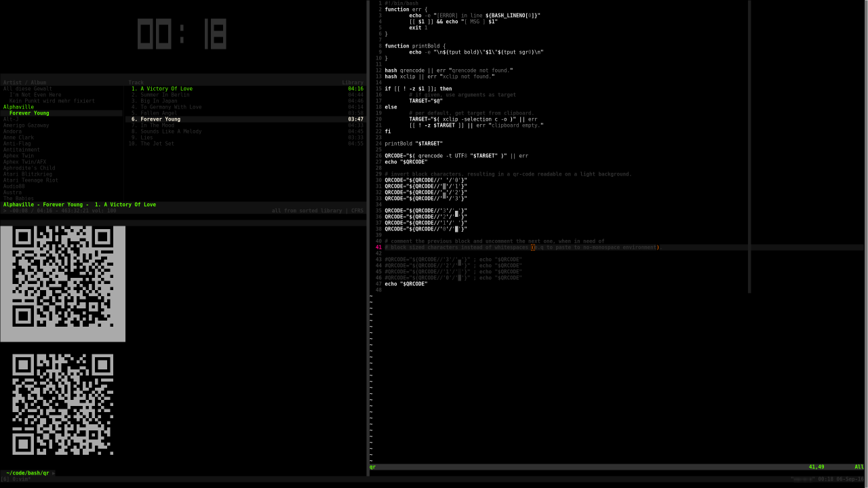Screen dimensions: 868x488
Task: Click the 'hash xclip || err' line
Action: pos(439,77)
